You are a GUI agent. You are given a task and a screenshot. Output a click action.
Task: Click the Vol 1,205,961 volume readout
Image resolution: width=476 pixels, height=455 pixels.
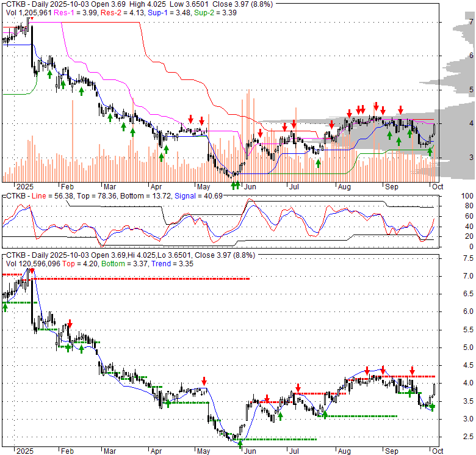tap(29, 13)
